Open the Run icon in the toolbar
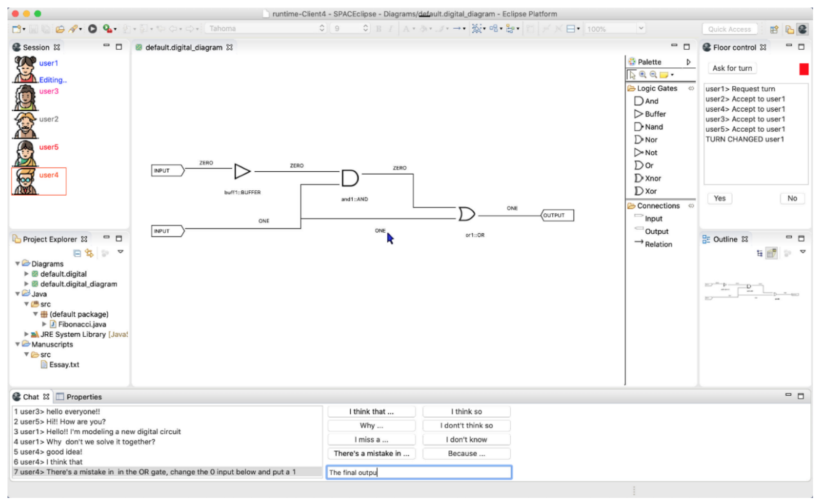The height and width of the screenshot is (504, 818). pos(93,29)
